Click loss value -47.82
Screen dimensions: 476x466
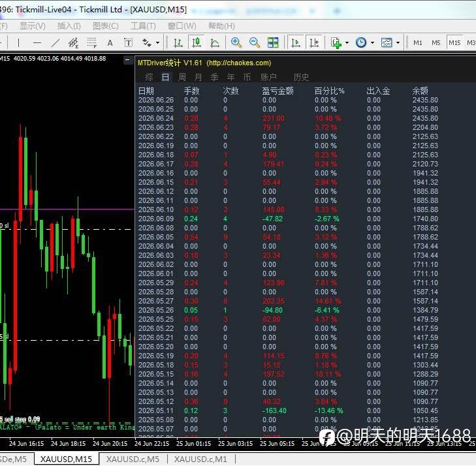point(272,219)
